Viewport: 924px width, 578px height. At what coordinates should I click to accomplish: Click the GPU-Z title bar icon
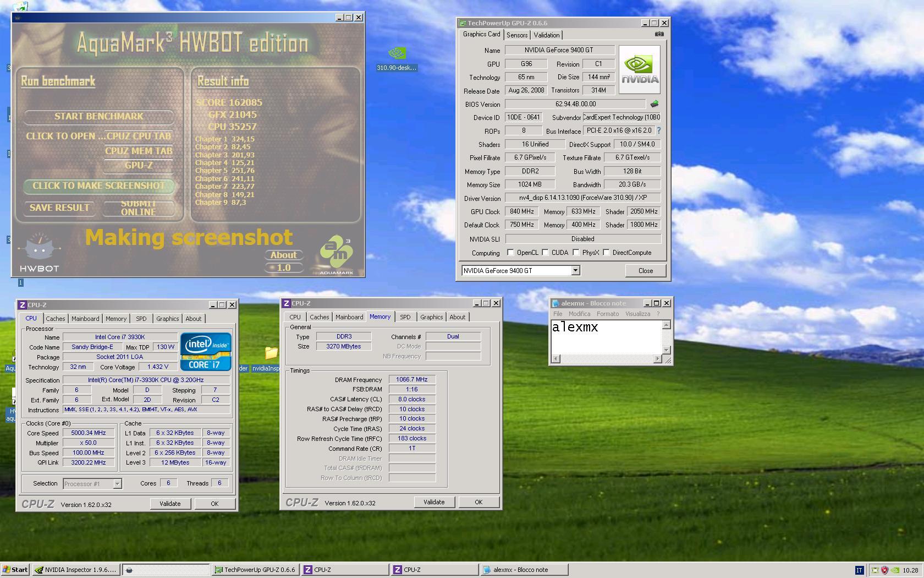[463, 23]
